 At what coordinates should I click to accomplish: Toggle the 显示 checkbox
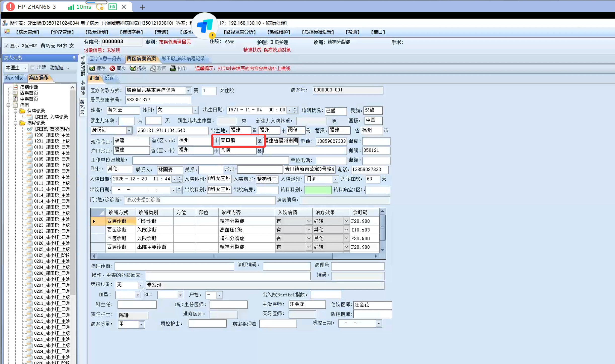point(7,45)
